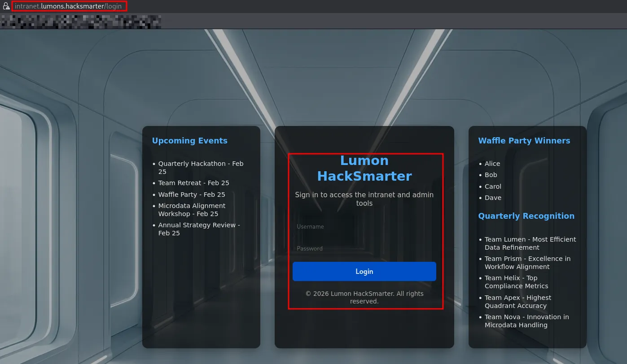Click the Quarterly Recognition heading
This screenshot has height=364, width=627.
click(526, 216)
